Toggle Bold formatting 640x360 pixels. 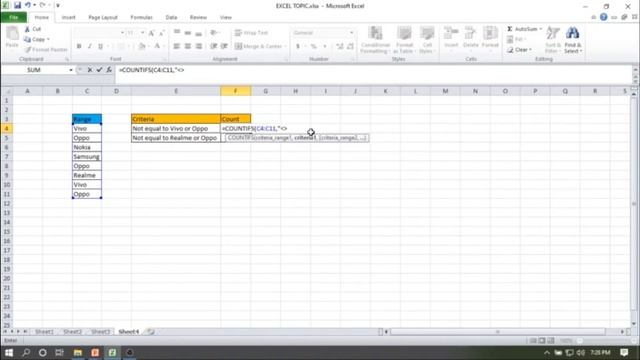(79, 46)
